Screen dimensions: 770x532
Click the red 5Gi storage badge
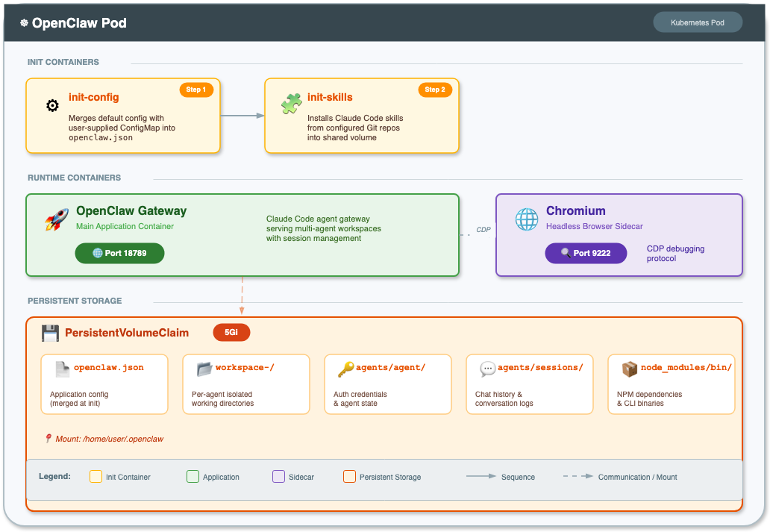[x=231, y=333]
